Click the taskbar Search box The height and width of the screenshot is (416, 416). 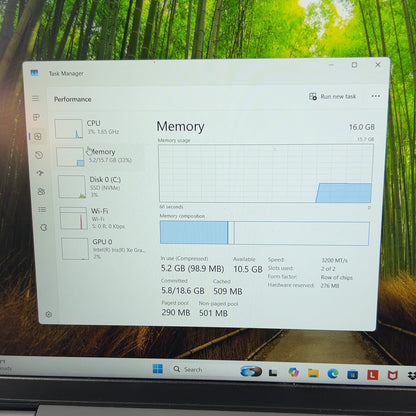[x=188, y=369]
